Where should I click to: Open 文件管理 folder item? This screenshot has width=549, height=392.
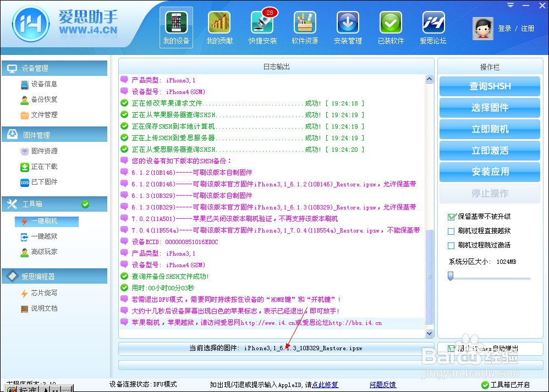point(39,115)
